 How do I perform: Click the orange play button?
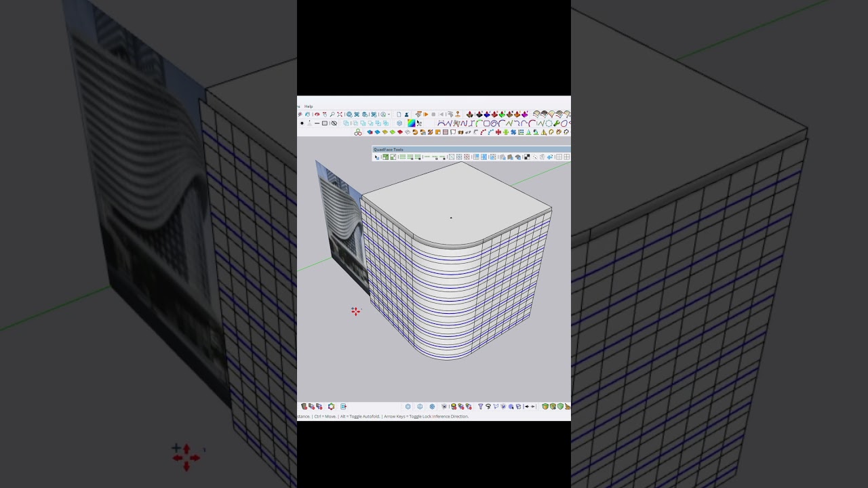click(x=426, y=115)
